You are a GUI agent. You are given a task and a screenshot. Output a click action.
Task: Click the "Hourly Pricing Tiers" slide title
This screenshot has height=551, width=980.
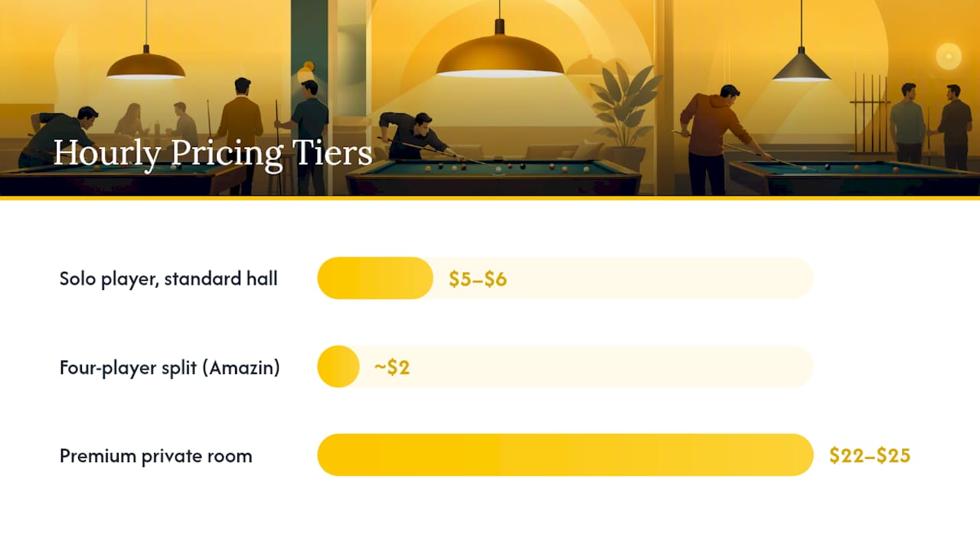point(213,153)
